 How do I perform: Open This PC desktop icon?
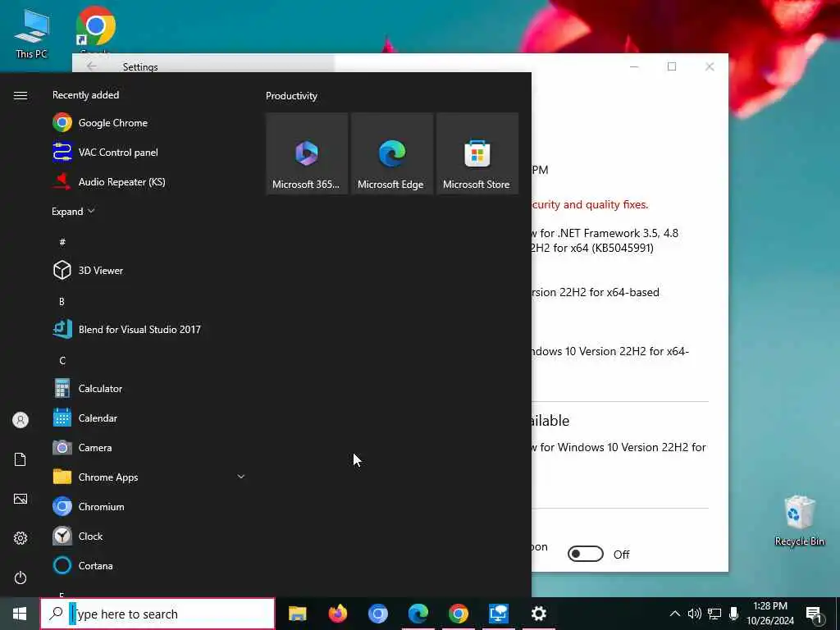tap(32, 33)
